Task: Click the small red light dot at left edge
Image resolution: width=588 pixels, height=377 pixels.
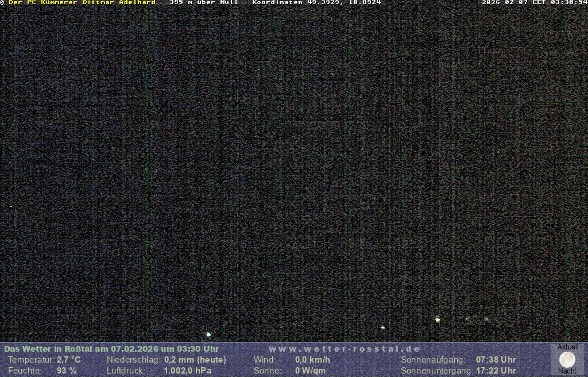Action: click(x=11, y=206)
